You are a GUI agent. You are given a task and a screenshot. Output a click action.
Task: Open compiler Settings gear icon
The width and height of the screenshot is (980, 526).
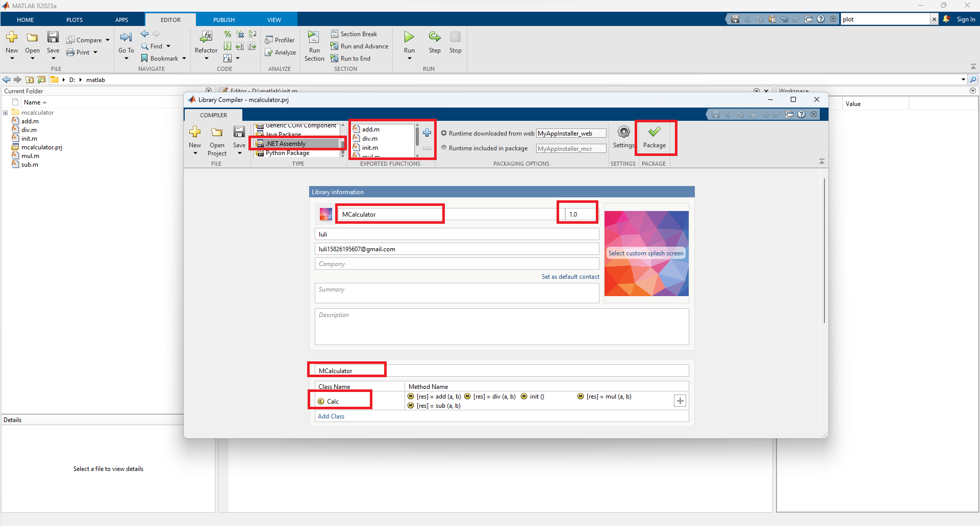(x=623, y=132)
